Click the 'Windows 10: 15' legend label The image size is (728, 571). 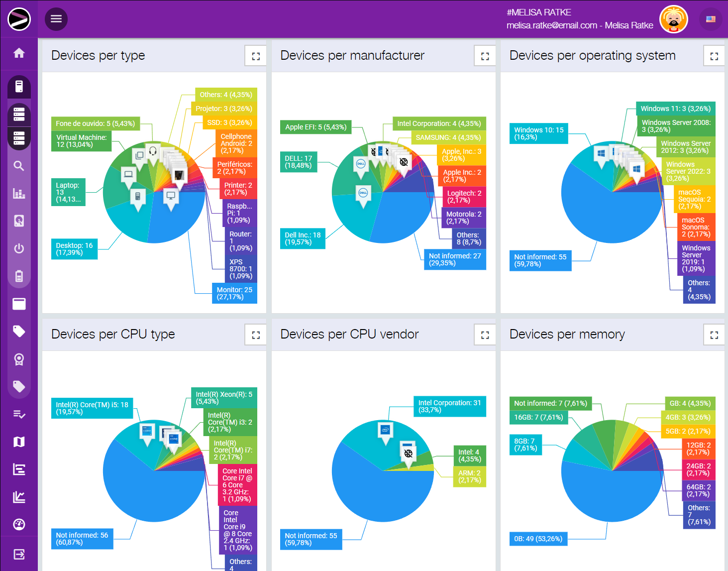[x=538, y=133]
